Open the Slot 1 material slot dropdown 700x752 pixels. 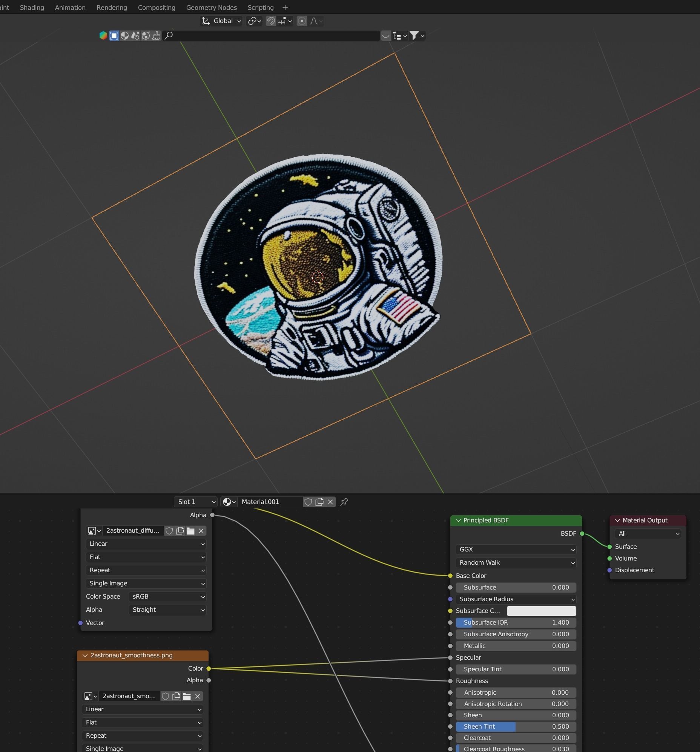(195, 502)
